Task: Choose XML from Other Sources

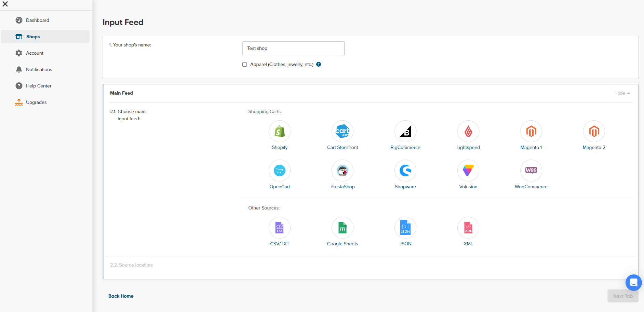Action: tap(468, 228)
